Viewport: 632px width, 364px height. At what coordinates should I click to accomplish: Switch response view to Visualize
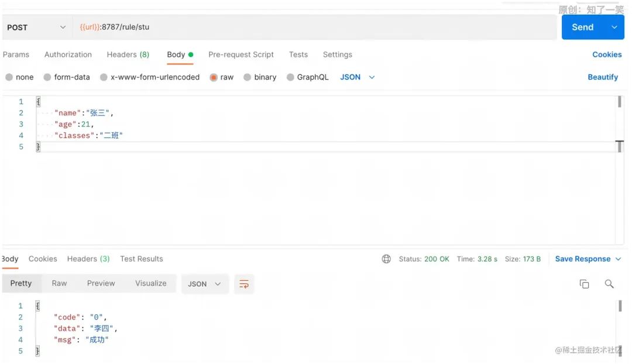(x=151, y=283)
